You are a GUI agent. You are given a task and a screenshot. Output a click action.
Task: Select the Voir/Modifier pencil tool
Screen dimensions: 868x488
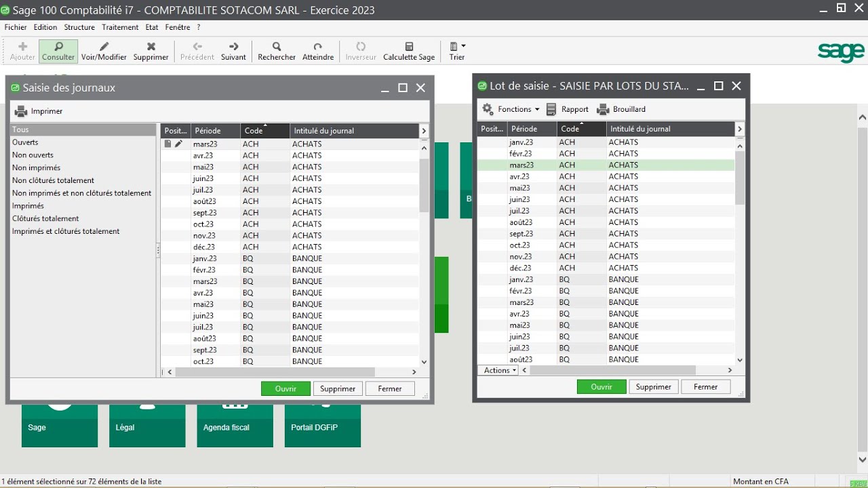[x=104, y=51]
